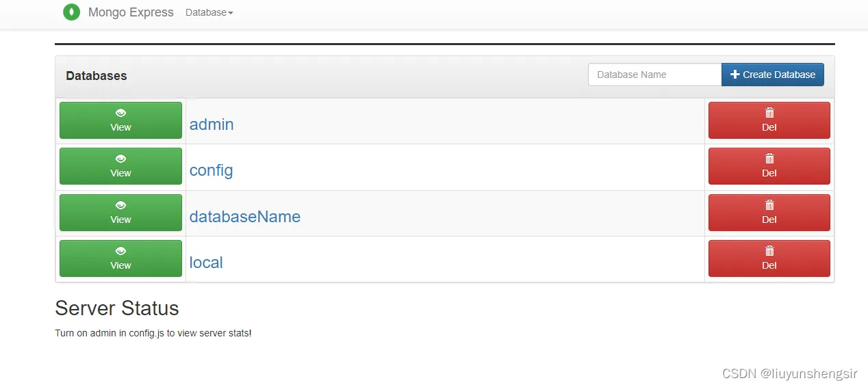The image size is (868, 387).
Task: Click the View label for local database
Action: coord(120,265)
